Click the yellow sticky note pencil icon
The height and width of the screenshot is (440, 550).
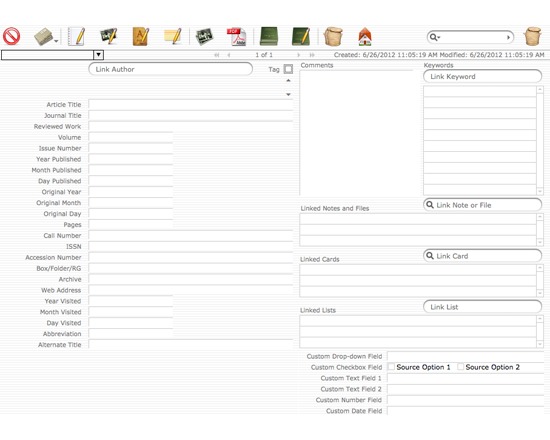click(173, 36)
